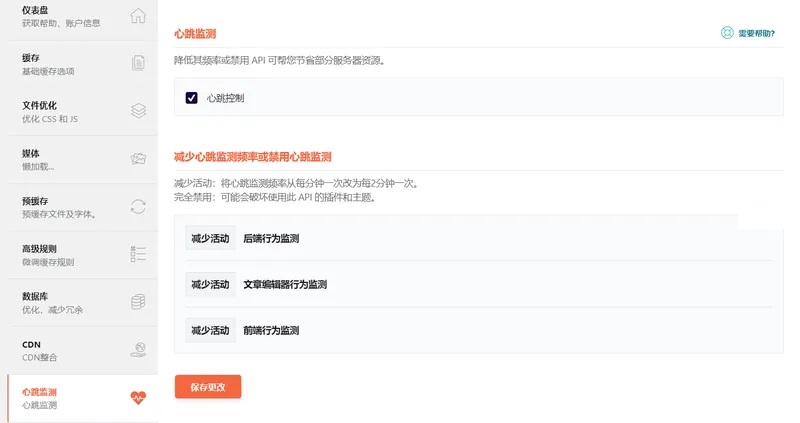
Task: Click the dashboard house icon
Action: coord(138,16)
